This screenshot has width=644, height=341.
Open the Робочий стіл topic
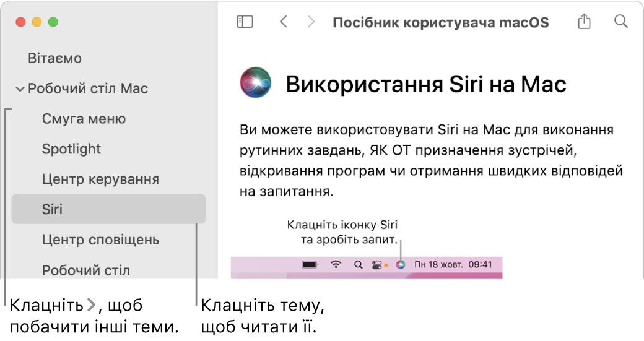[86, 270]
